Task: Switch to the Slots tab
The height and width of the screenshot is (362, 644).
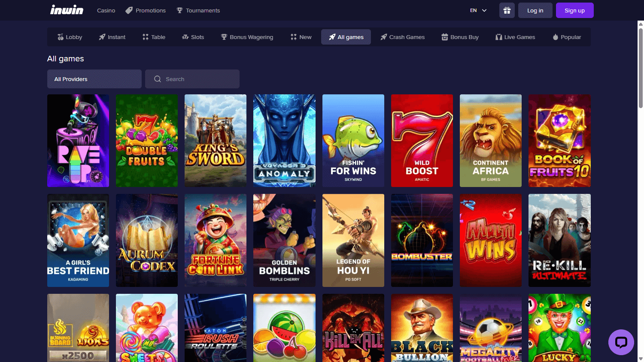Action: tap(193, 37)
